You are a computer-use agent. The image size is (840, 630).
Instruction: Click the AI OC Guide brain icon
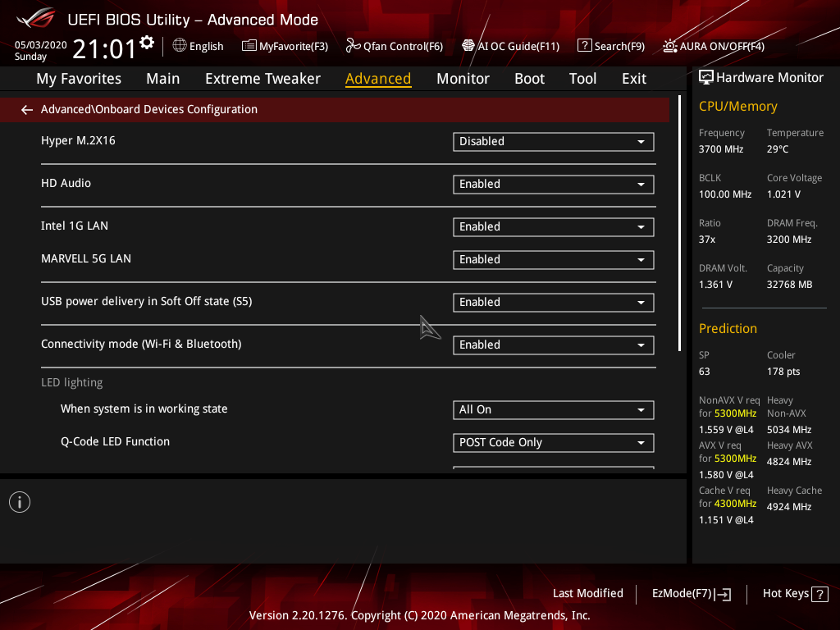coord(468,46)
